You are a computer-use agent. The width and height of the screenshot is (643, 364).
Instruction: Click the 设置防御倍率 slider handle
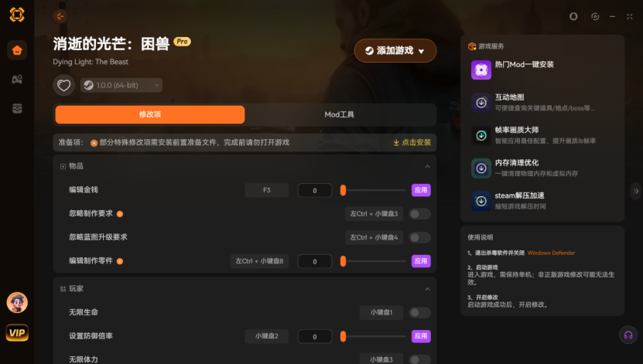[x=344, y=336]
